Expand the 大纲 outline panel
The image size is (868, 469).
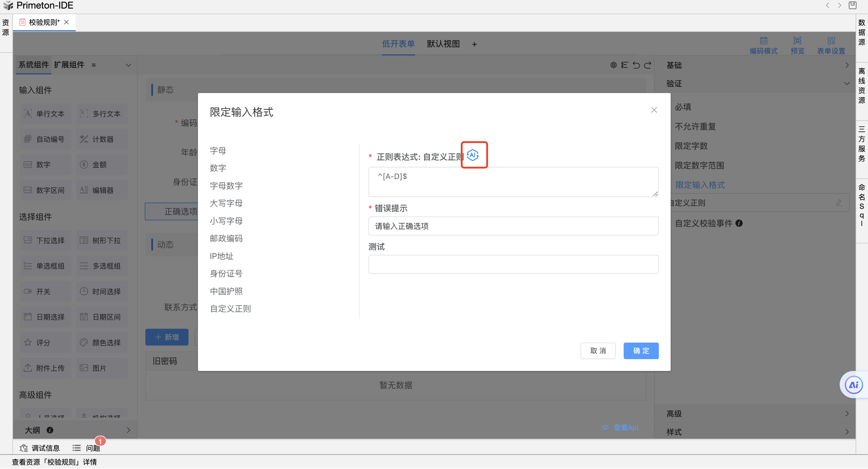tap(129, 430)
